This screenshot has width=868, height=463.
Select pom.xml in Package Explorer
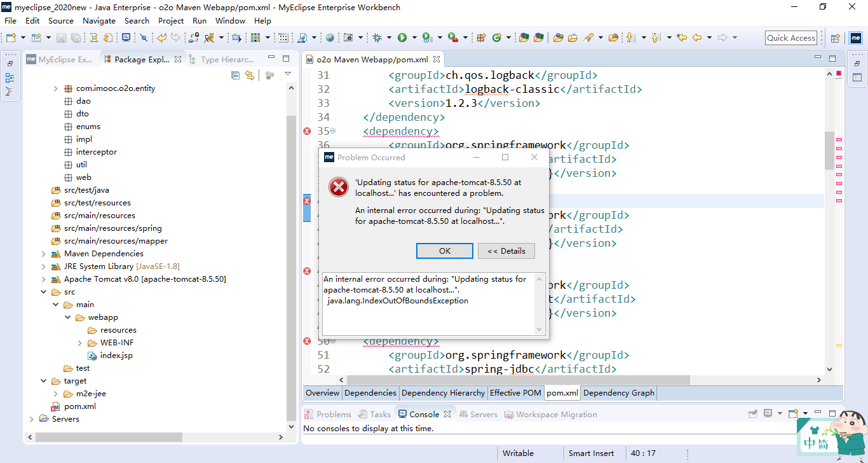coord(73,406)
